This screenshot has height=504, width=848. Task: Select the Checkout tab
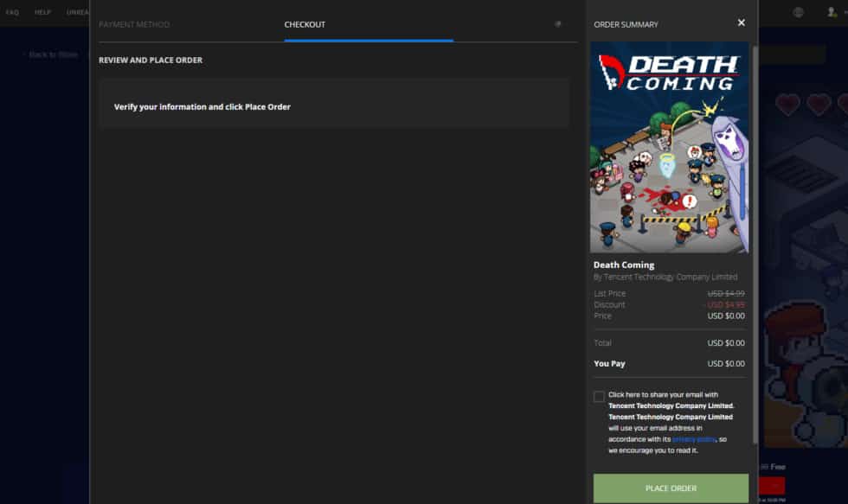(x=305, y=24)
